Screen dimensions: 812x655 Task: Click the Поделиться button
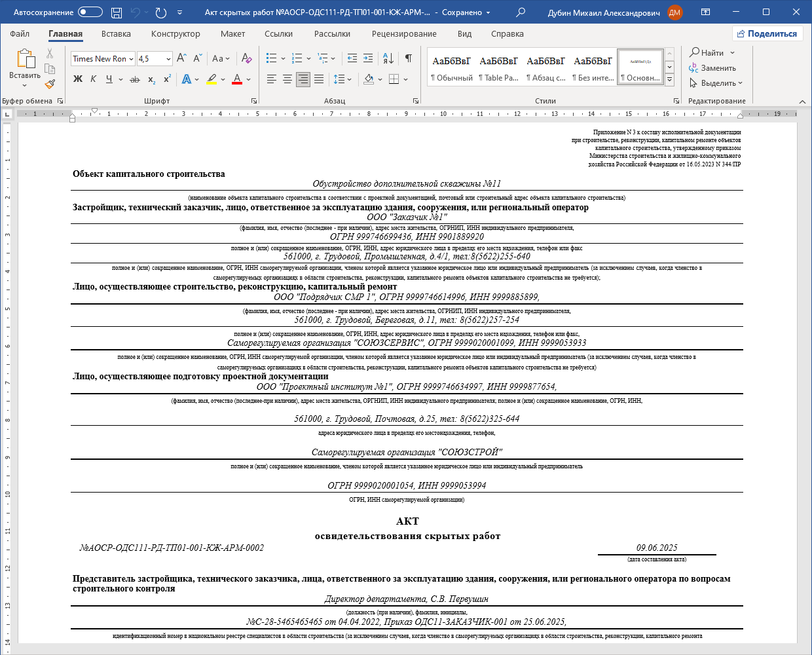[x=766, y=34]
